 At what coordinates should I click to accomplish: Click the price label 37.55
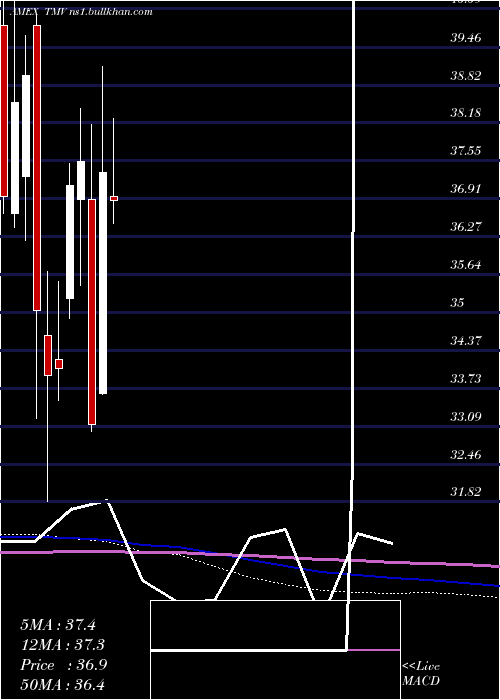coord(466,151)
